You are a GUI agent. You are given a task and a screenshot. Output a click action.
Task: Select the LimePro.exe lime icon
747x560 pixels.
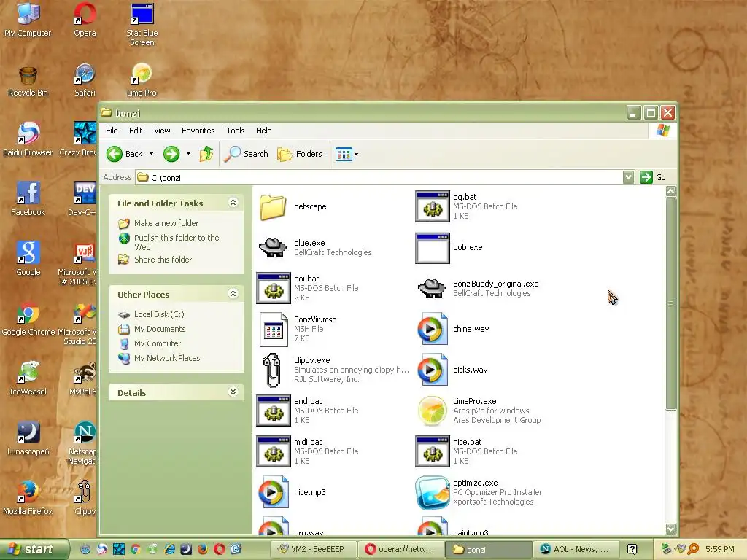click(x=432, y=411)
